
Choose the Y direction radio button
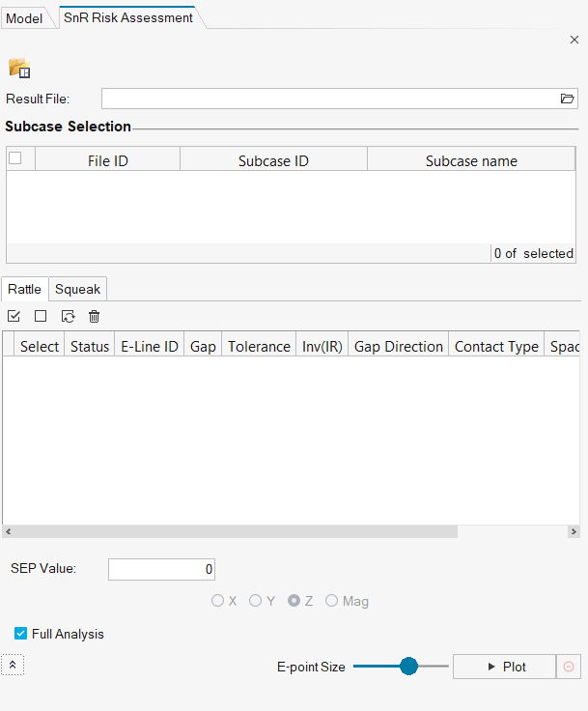pos(255,600)
